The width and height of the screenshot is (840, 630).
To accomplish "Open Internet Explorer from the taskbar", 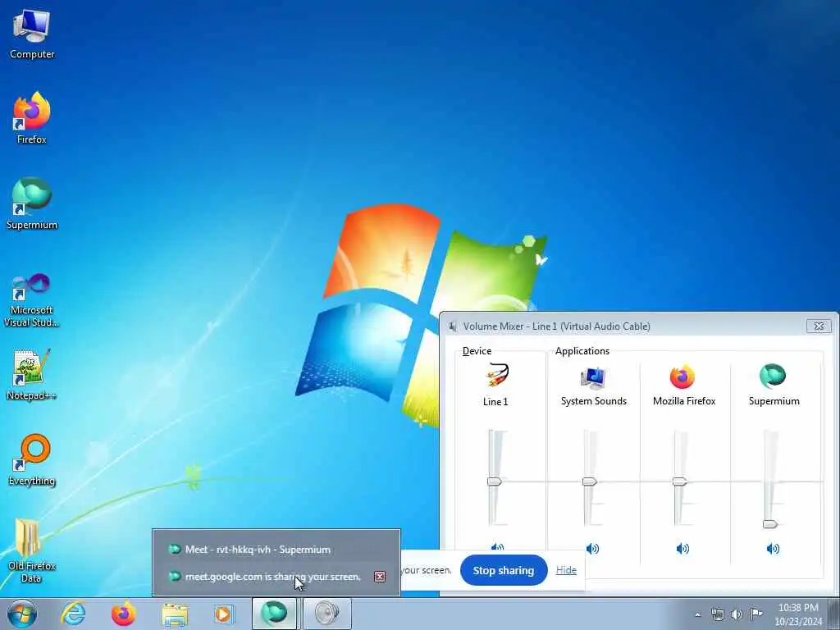I will 74,614.
